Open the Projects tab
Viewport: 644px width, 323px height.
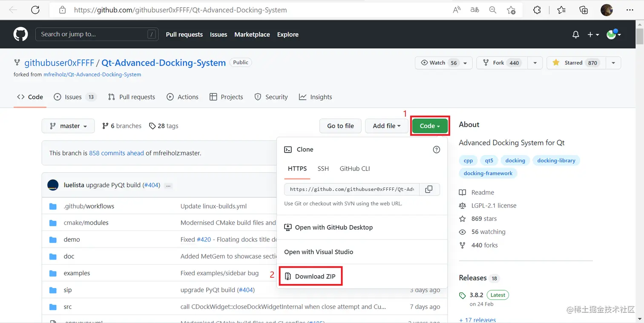click(x=227, y=97)
